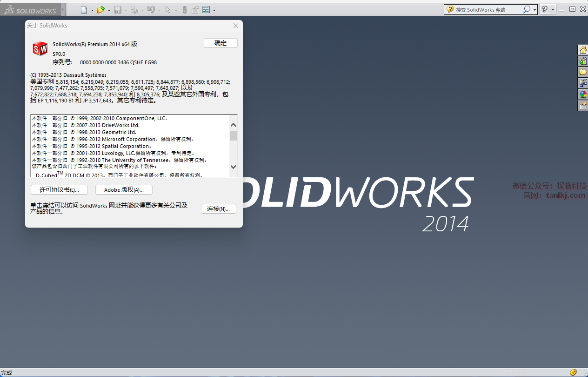The image size is (588, 377).
Task: Click the status bar tag icon
Action: click(573, 372)
